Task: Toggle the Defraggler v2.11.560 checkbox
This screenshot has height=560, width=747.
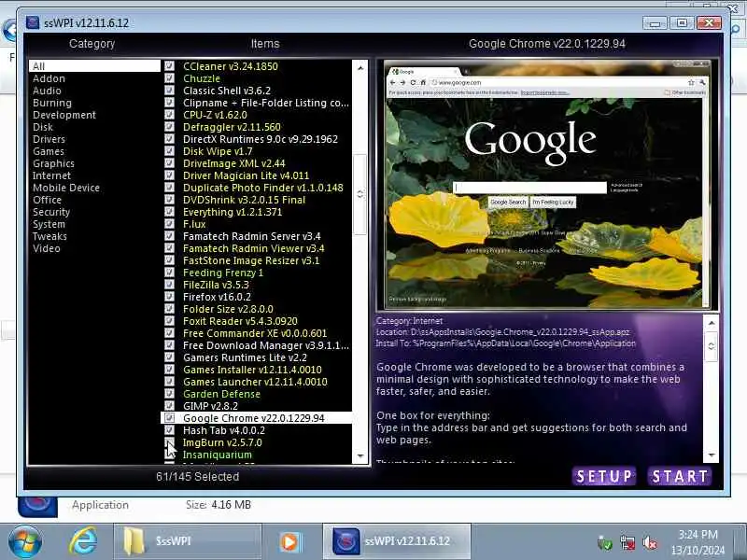Action: 169,126
